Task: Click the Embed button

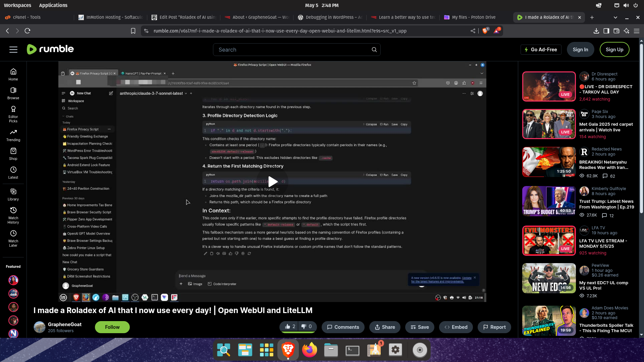Action: (x=456, y=327)
